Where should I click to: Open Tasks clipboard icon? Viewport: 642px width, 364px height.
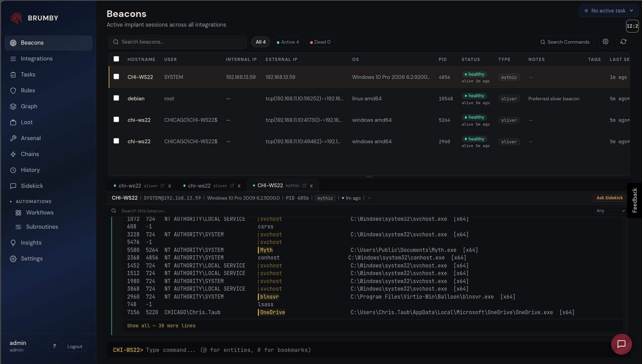click(13, 75)
